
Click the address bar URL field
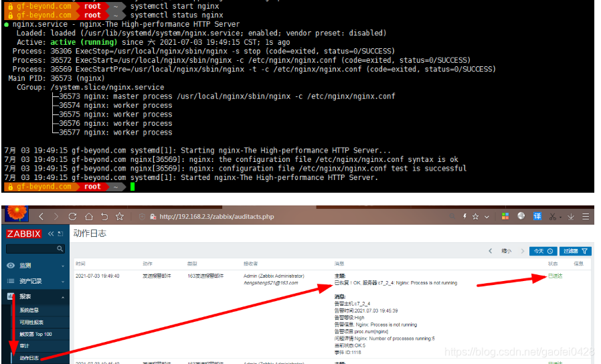[x=217, y=217]
